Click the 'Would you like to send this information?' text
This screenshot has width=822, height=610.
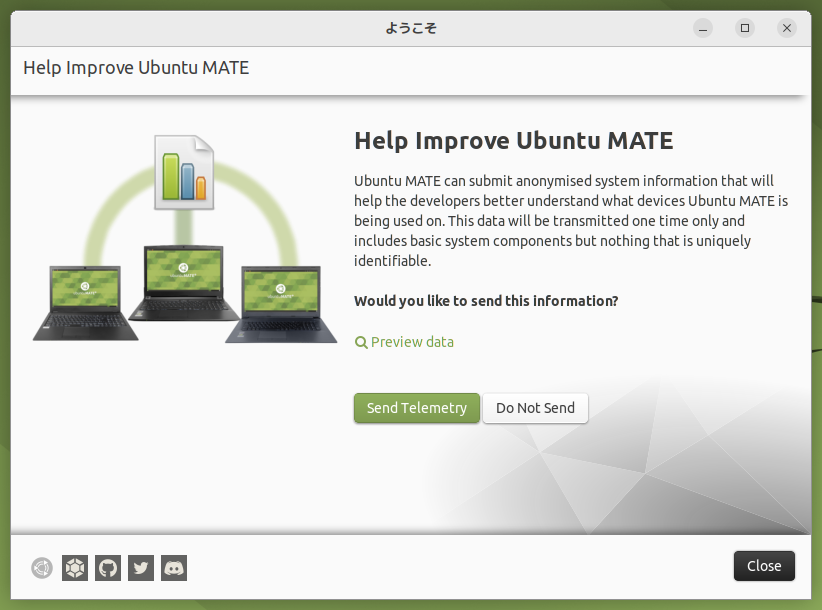pos(486,301)
